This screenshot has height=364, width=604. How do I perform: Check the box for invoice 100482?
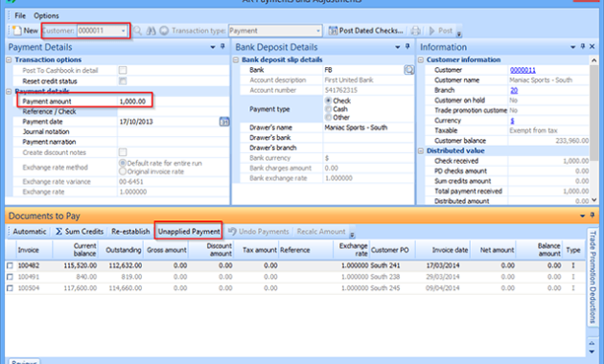point(10,265)
